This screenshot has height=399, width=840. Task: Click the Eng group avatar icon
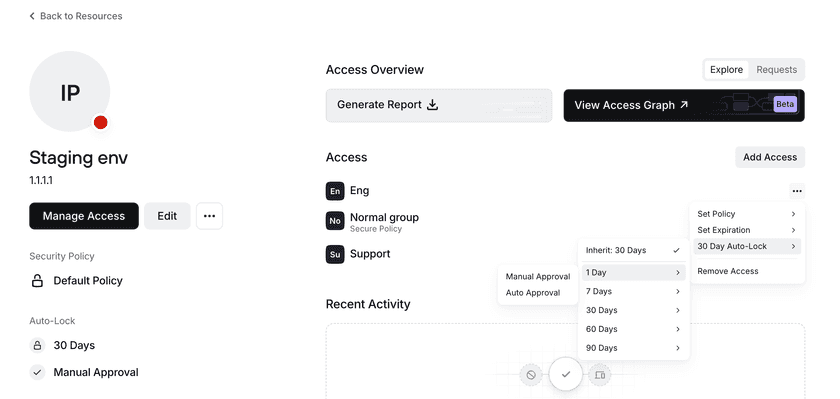[335, 191]
